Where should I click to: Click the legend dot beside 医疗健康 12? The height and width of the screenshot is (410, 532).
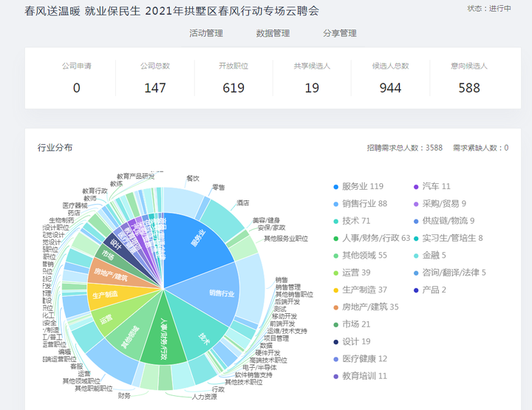pyautogui.click(x=336, y=358)
